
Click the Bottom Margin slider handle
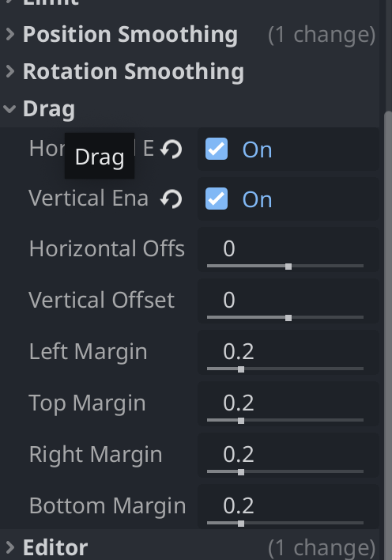(x=241, y=524)
